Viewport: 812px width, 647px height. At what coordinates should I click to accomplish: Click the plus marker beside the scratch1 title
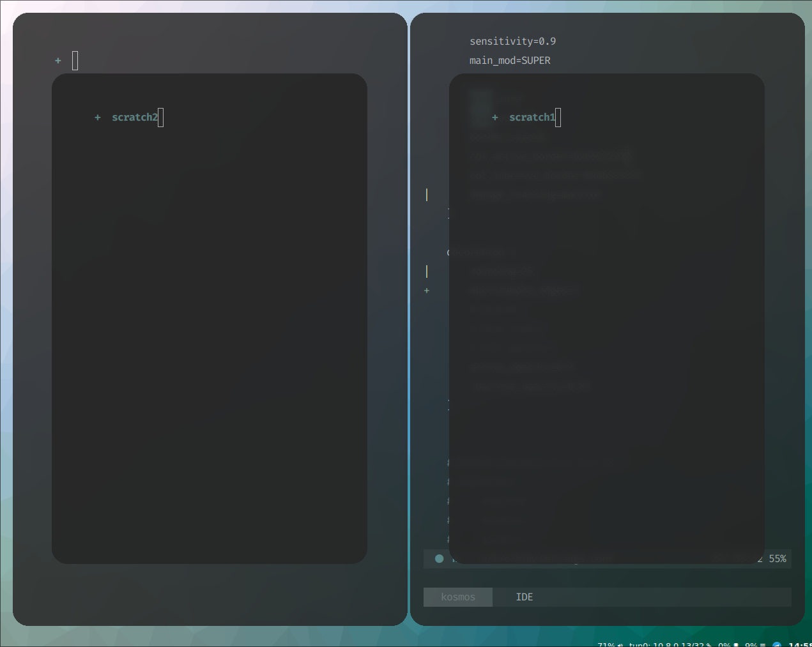494,118
